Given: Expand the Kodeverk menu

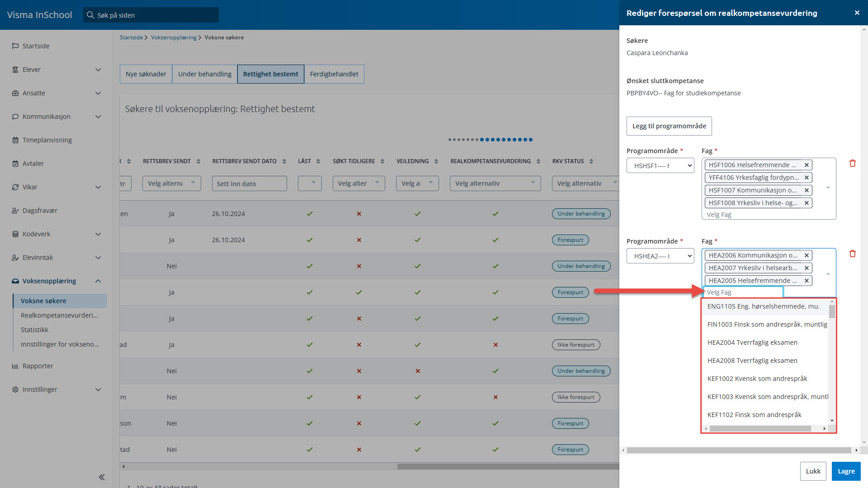Looking at the screenshot, I should [x=98, y=234].
